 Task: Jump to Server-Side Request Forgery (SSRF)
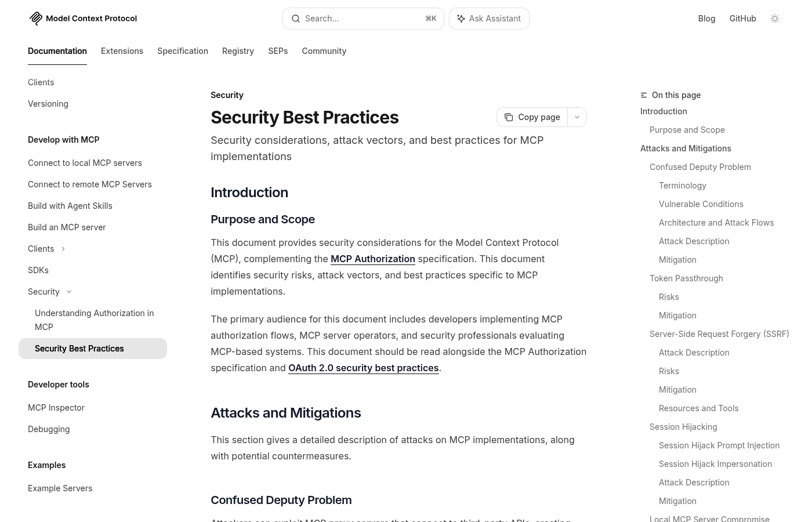(719, 334)
